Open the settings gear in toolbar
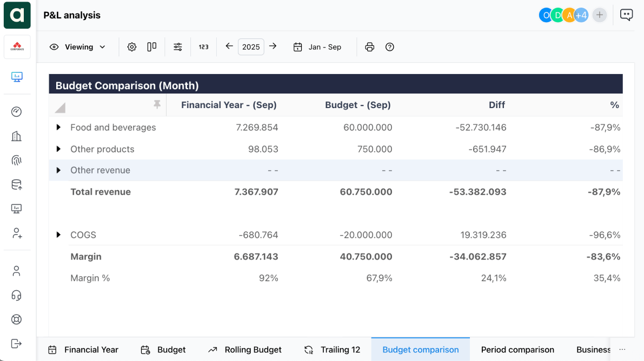Screen dimensions: 644x361 click(132, 47)
